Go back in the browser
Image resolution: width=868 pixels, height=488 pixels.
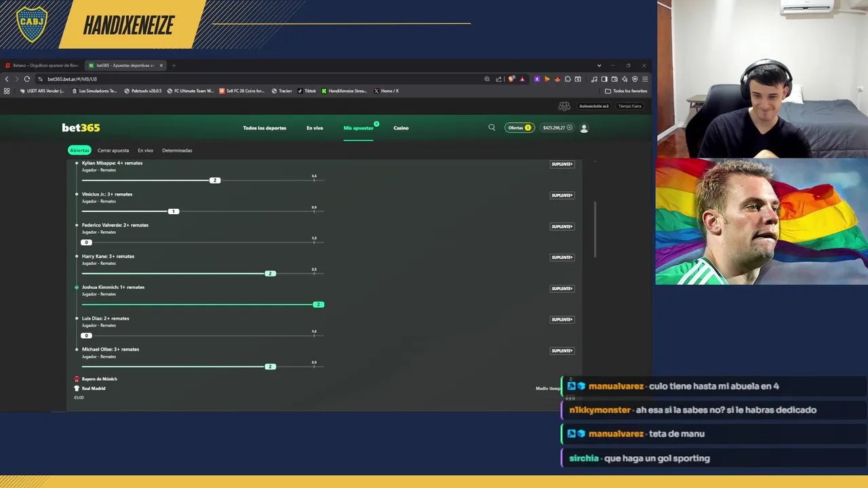point(7,79)
